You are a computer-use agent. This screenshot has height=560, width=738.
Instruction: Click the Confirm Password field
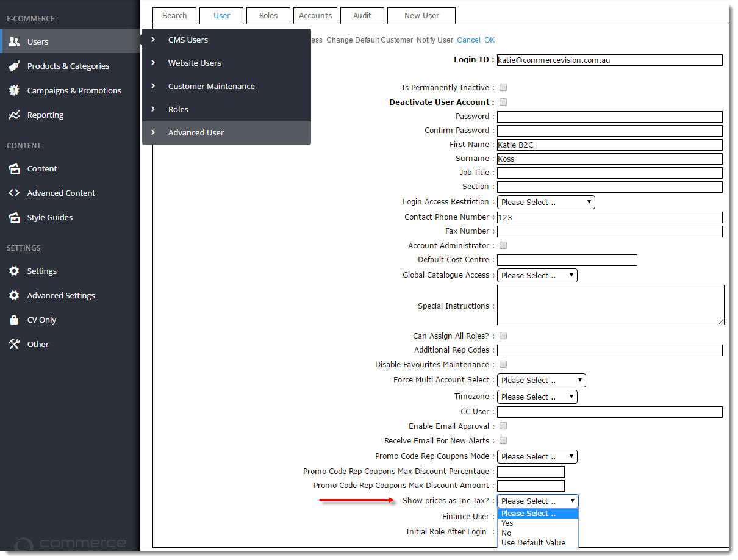pyautogui.click(x=610, y=131)
